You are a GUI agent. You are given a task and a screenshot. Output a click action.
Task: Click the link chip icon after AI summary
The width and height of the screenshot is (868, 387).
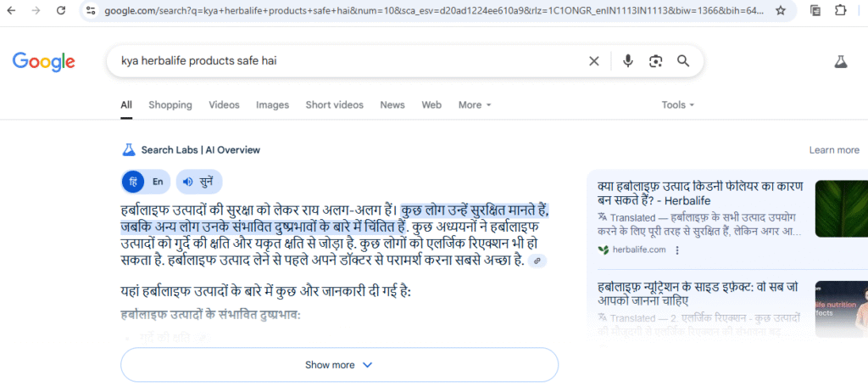tap(537, 261)
